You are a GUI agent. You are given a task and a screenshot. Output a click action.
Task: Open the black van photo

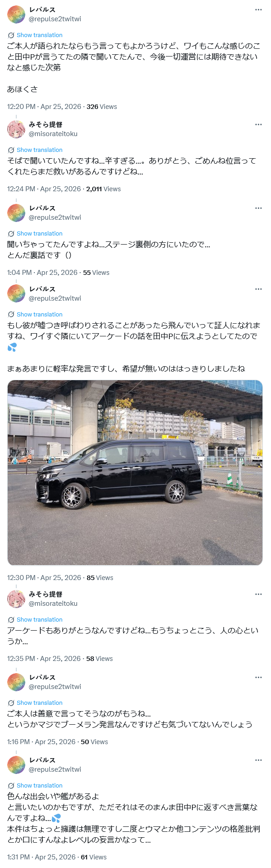[x=135, y=472]
